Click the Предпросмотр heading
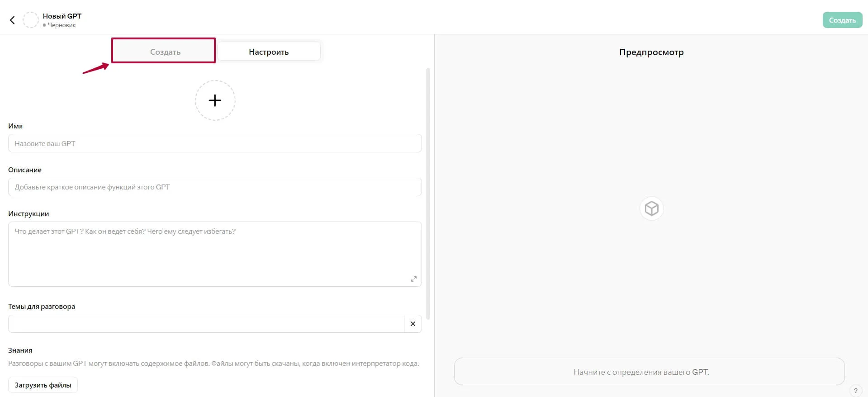 [x=651, y=52]
